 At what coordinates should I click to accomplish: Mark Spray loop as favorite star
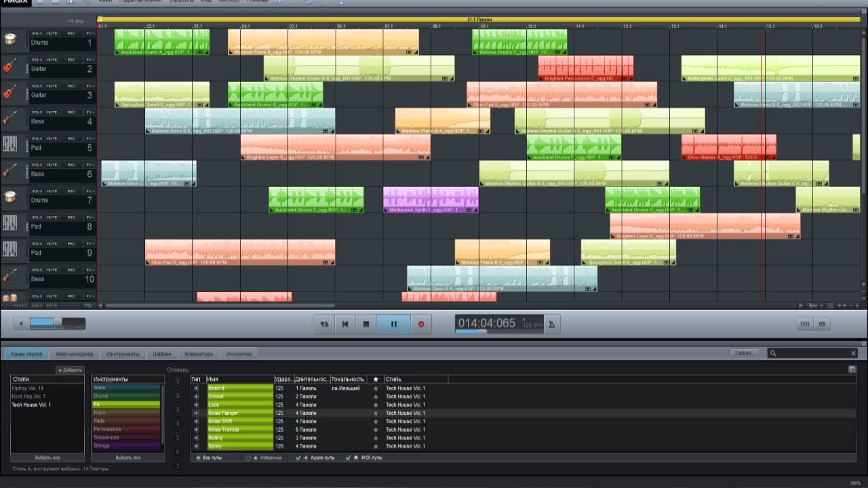[x=376, y=446]
